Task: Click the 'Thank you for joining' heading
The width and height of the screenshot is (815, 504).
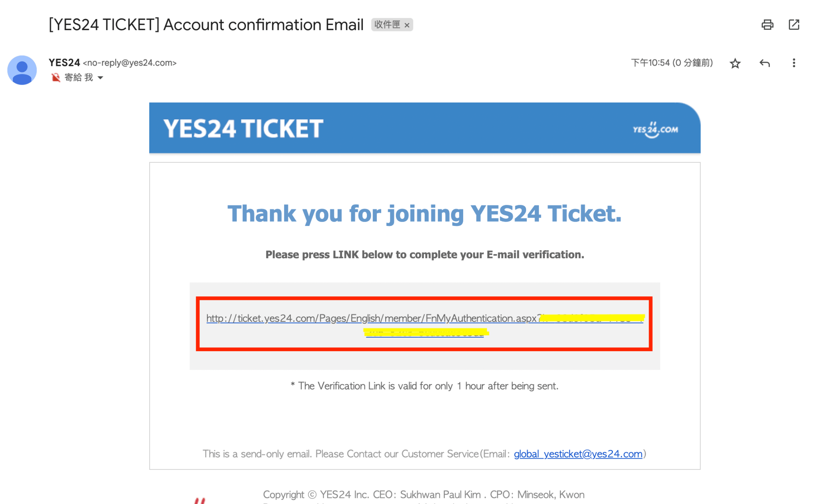Action: (424, 214)
